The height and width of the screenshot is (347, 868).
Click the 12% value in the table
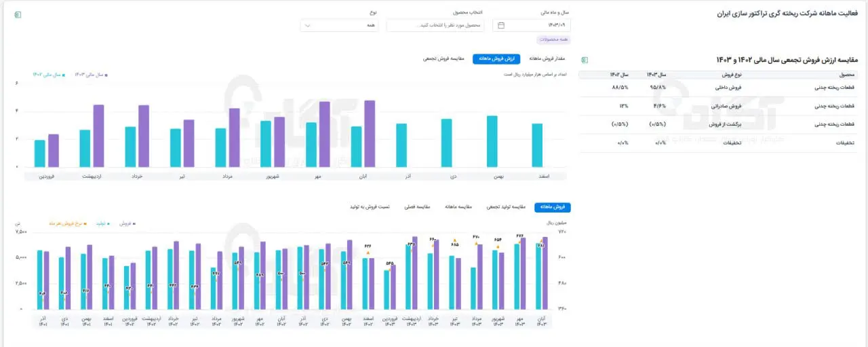(x=624, y=106)
